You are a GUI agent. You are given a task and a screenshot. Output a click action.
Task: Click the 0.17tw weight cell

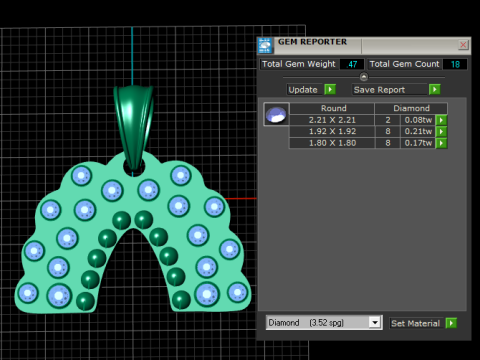[x=418, y=143]
